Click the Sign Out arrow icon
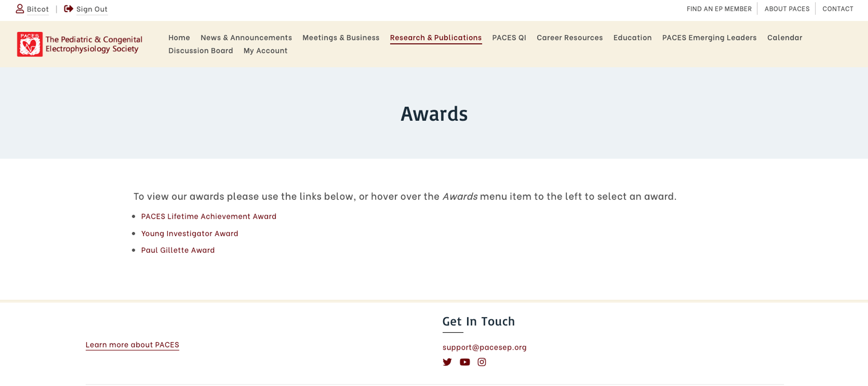The height and width of the screenshot is (386, 868). click(68, 9)
